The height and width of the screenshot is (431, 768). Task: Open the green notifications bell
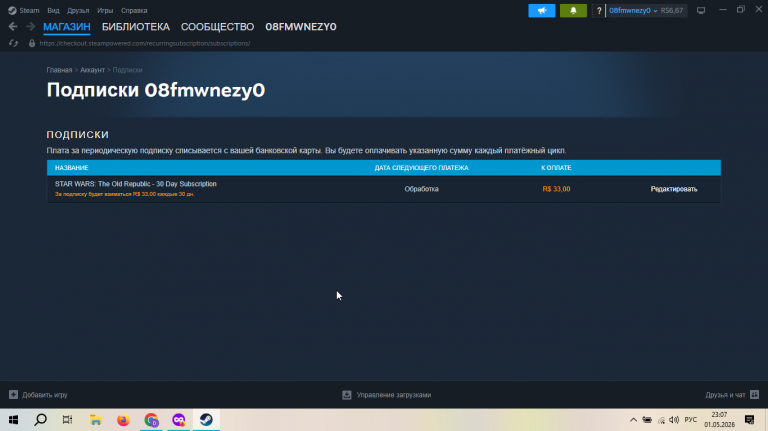(573, 10)
